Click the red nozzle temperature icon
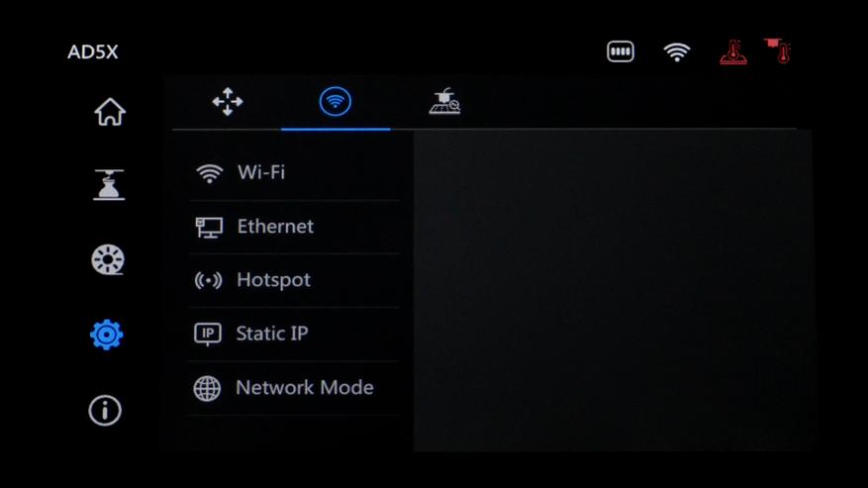 tap(778, 50)
